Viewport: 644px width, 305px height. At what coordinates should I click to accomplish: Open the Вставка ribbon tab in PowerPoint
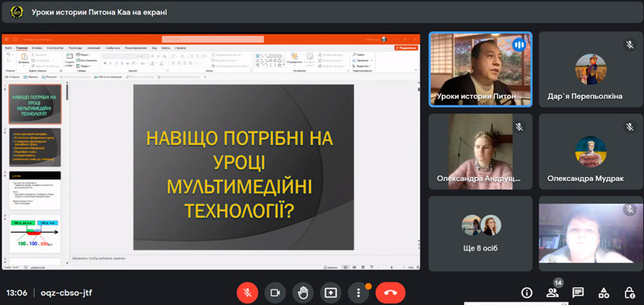36,48
